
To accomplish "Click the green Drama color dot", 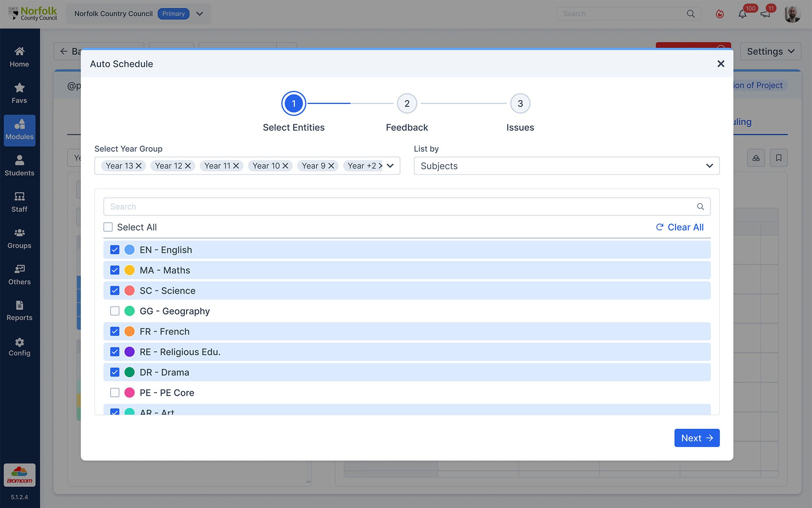I will (x=130, y=372).
